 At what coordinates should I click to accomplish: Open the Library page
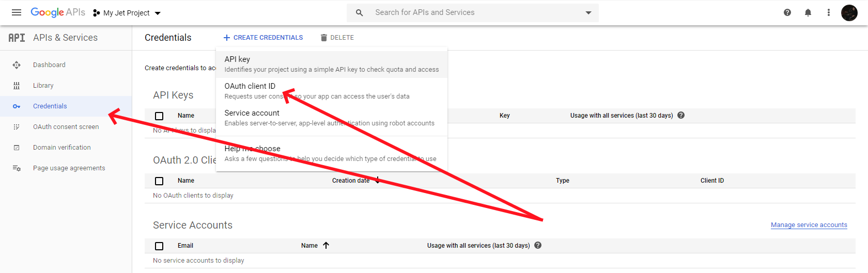tap(43, 86)
